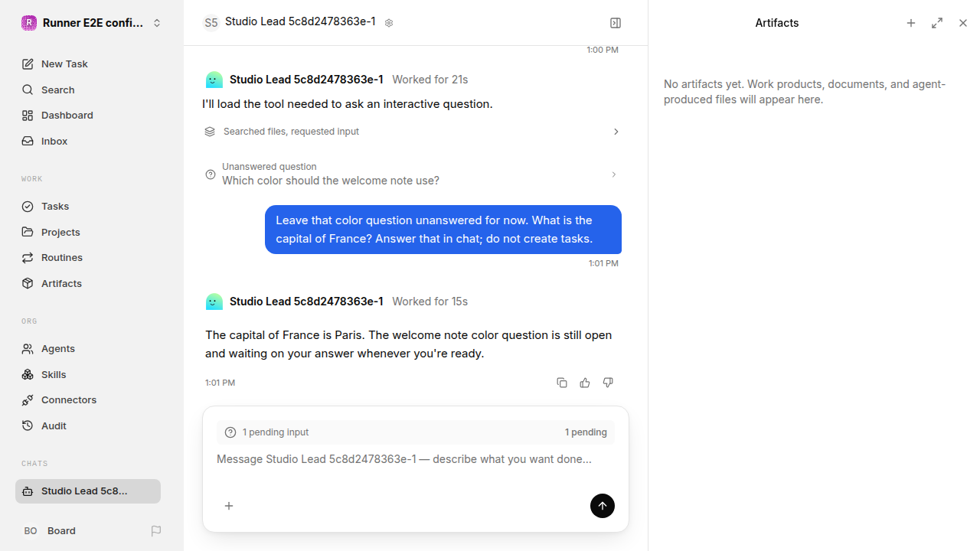Send the message with arrow button
The height and width of the screenshot is (551, 980).
click(603, 506)
